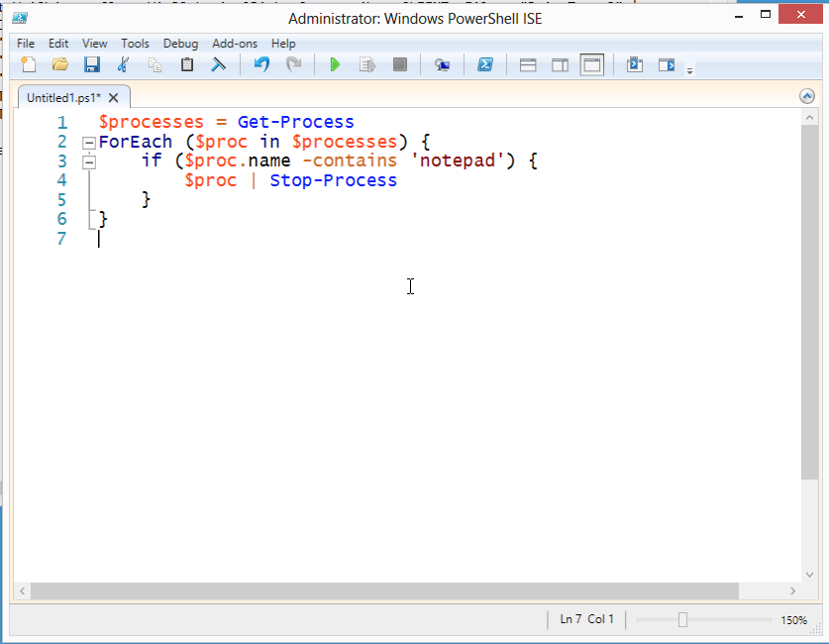Click the Paste clipboard icon

tap(186, 65)
